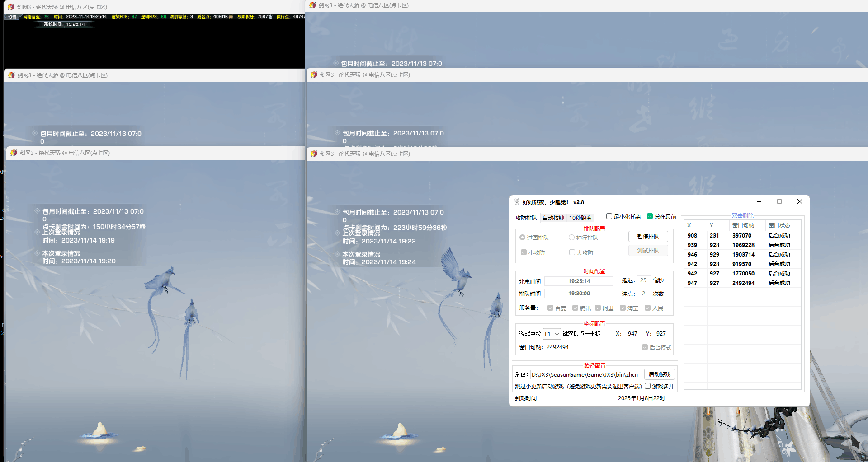Screen dimensions: 868x462
Task: Check the 游戏多开 checkbox
Action: pyautogui.click(x=648, y=386)
